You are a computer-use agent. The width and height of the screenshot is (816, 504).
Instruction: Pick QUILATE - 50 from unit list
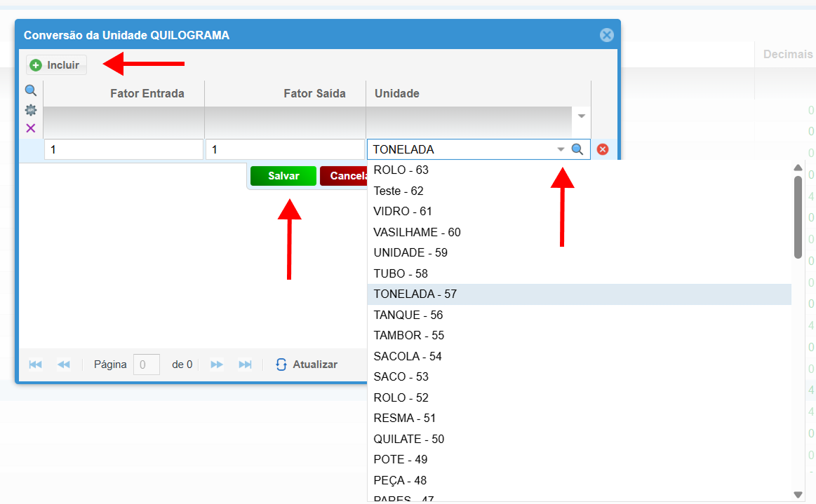point(409,439)
